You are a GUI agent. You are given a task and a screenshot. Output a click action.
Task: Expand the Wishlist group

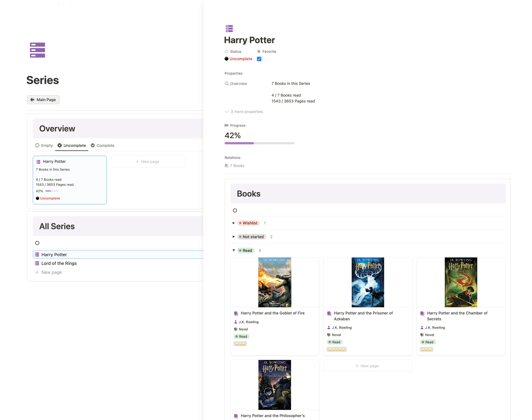(234, 223)
